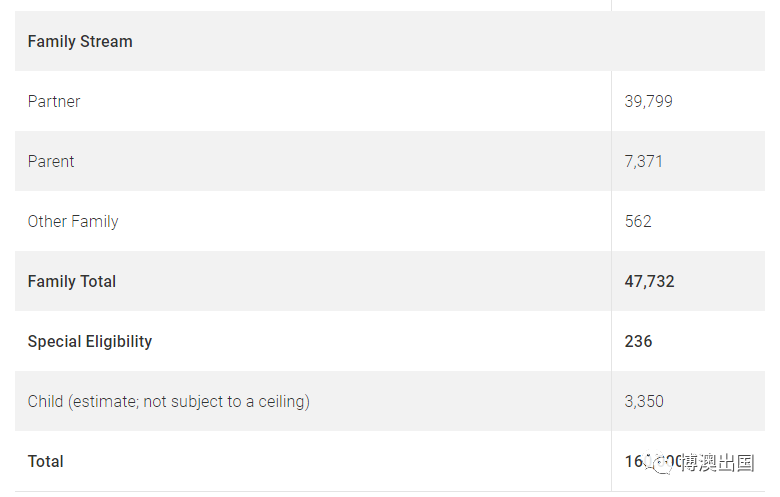Click the column divider beside Partner value
Viewport: 780px width, 497px height.
pos(611,101)
